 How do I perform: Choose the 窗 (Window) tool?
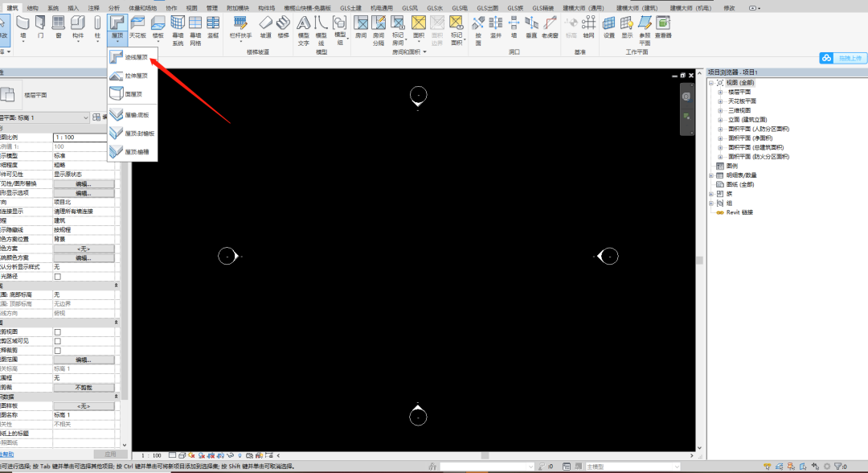(58, 27)
